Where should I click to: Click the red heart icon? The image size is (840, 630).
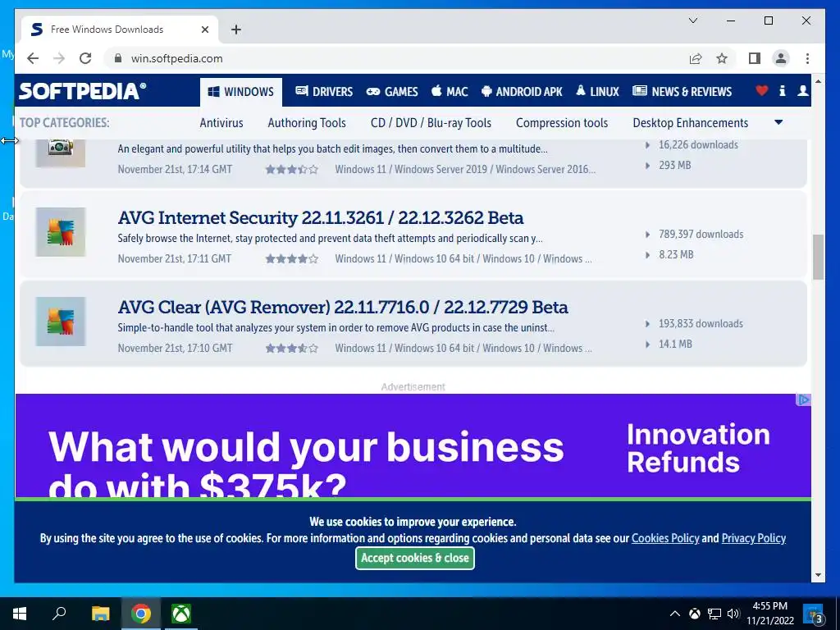click(762, 91)
